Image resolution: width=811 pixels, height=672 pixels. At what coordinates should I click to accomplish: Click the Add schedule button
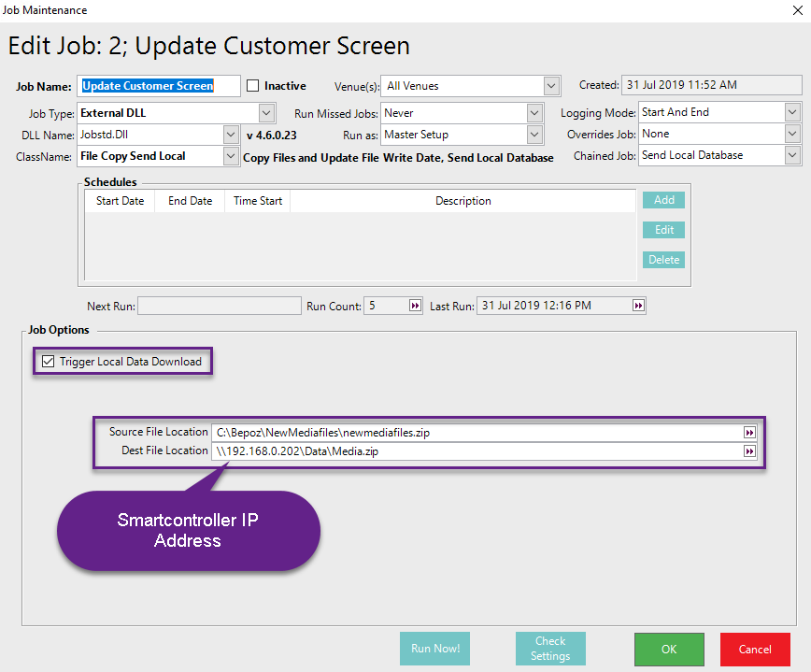coord(663,200)
